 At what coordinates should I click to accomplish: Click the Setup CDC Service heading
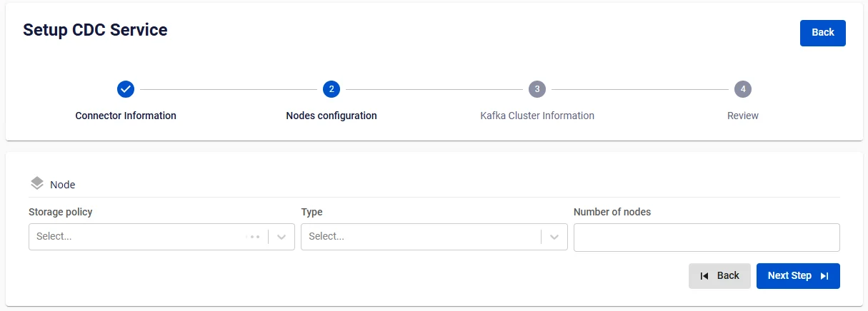tap(95, 30)
